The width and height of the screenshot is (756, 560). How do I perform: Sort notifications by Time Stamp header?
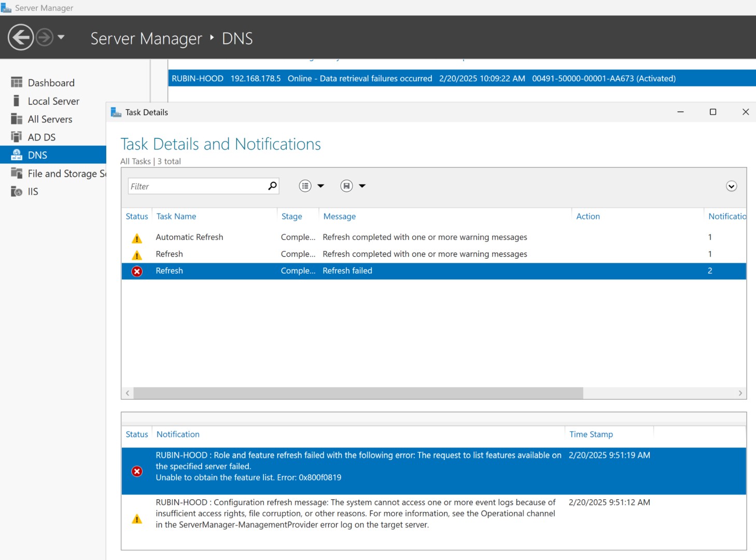click(591, 434)
